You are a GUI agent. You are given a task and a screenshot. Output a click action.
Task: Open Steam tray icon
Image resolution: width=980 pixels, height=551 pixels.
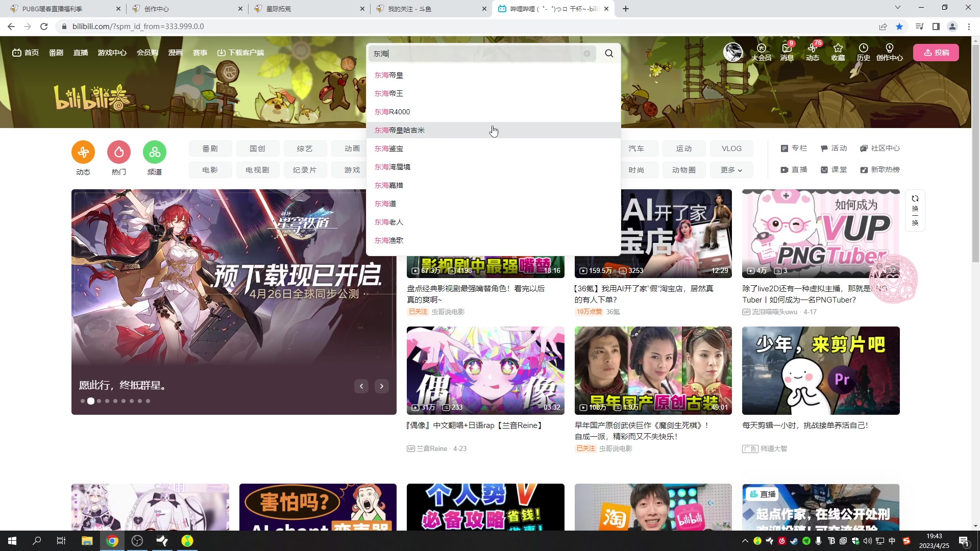pos(794,541)
